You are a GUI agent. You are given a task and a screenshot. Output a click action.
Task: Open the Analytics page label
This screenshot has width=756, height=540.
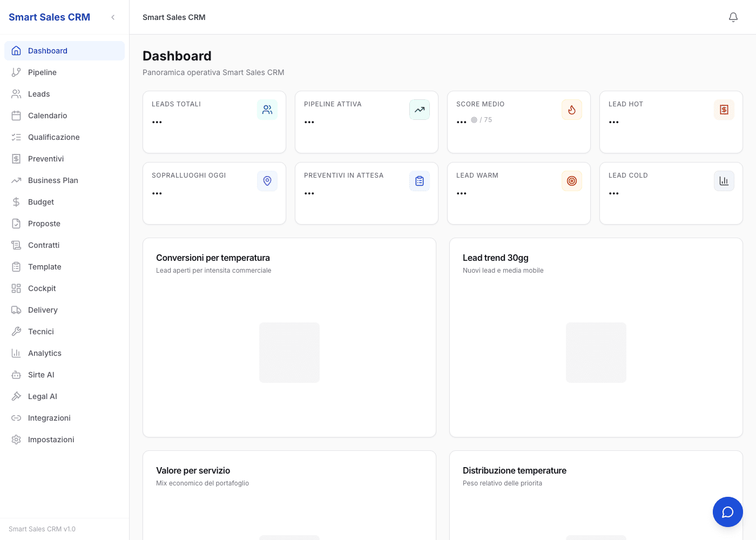(x=45, y=353)
